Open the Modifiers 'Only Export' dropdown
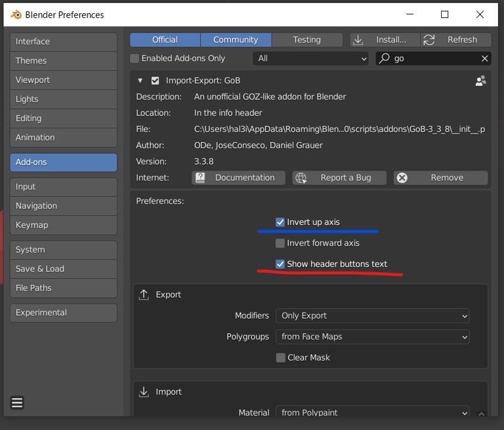The image size is (504, 430). pos(372,315)
